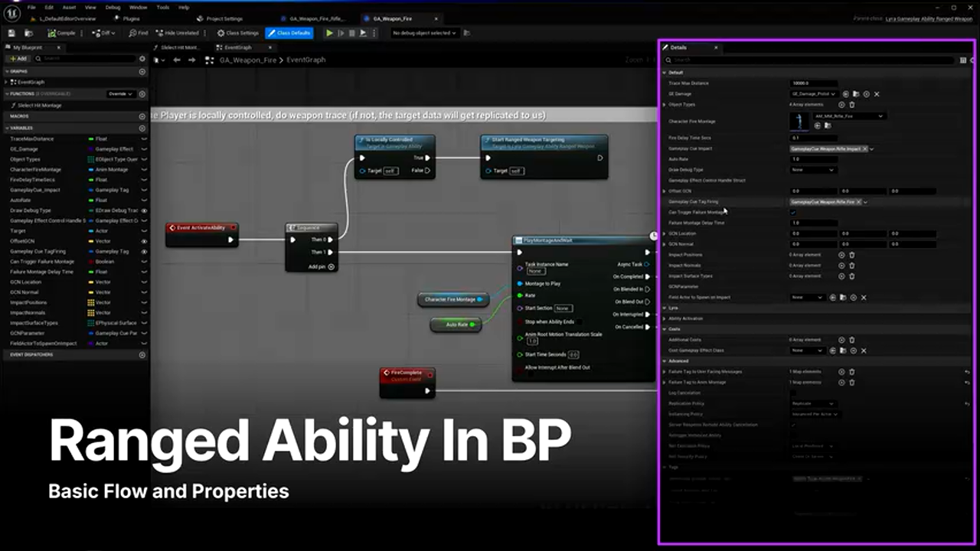Image resolution: width=980 pixels, height=551 pixels.
Task: Click the Compile blueprint button
Action: [61, 33]
